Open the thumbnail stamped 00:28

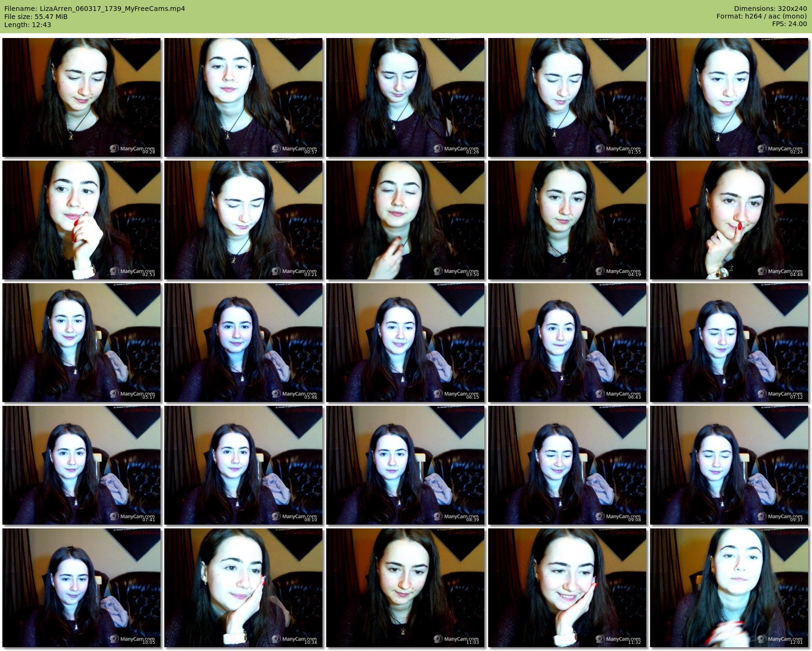(x=82, y=97)
